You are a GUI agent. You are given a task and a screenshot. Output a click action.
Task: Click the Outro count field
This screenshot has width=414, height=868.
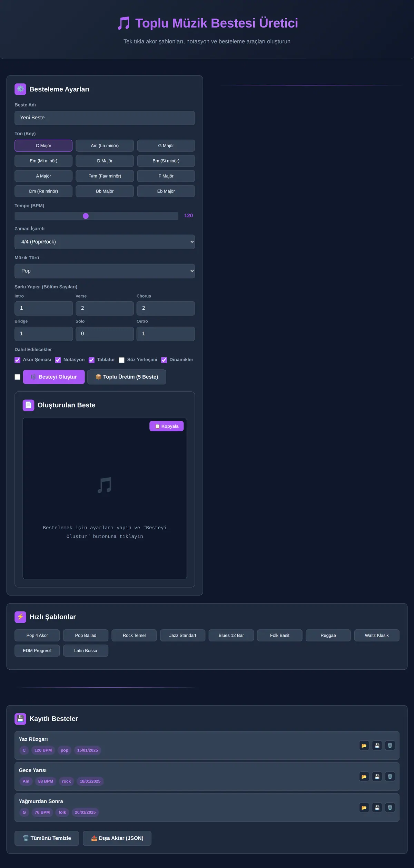point(166,334)
